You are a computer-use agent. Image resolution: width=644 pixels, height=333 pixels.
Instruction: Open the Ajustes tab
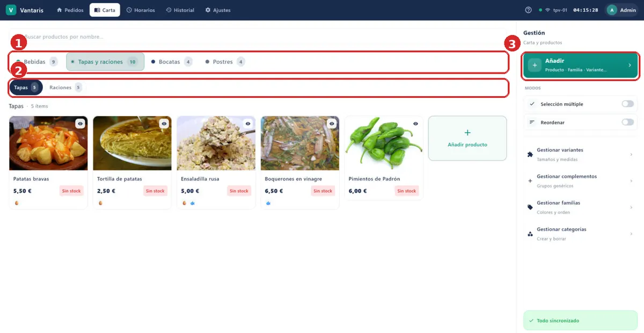(218, 10)
